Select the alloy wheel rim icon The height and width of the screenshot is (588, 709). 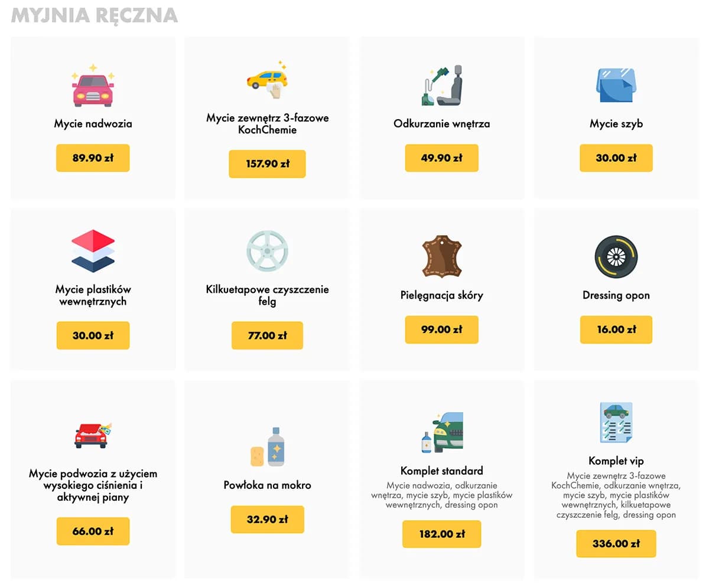tap(267, 251)
